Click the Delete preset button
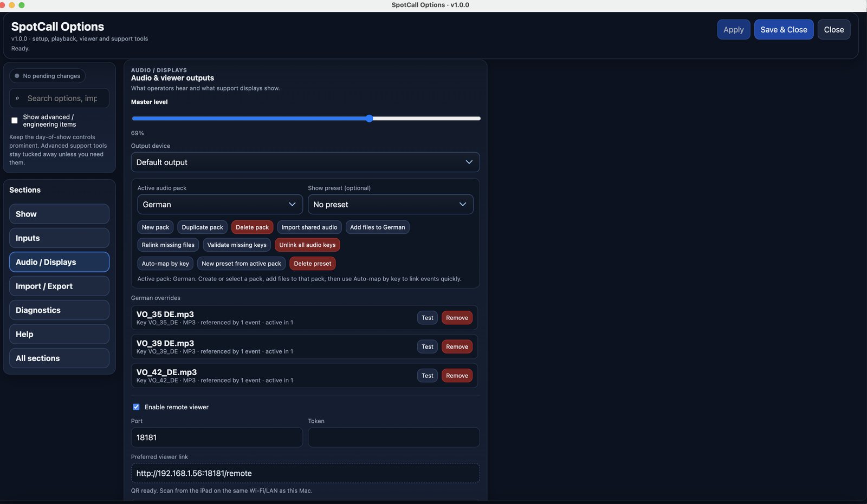This screenshot has width=867, height=504. click(x=313, y=264)
